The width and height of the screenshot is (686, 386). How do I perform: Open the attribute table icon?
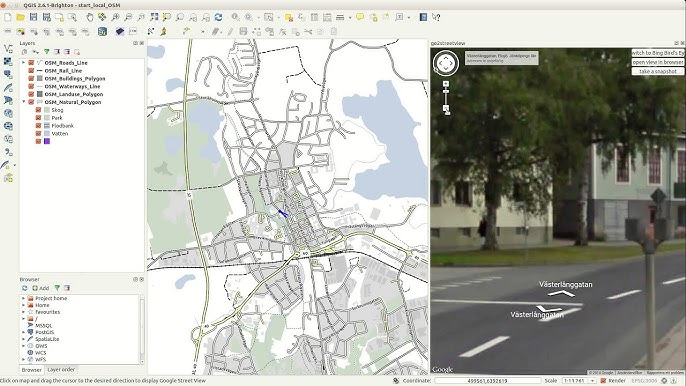tap(314, 17)
